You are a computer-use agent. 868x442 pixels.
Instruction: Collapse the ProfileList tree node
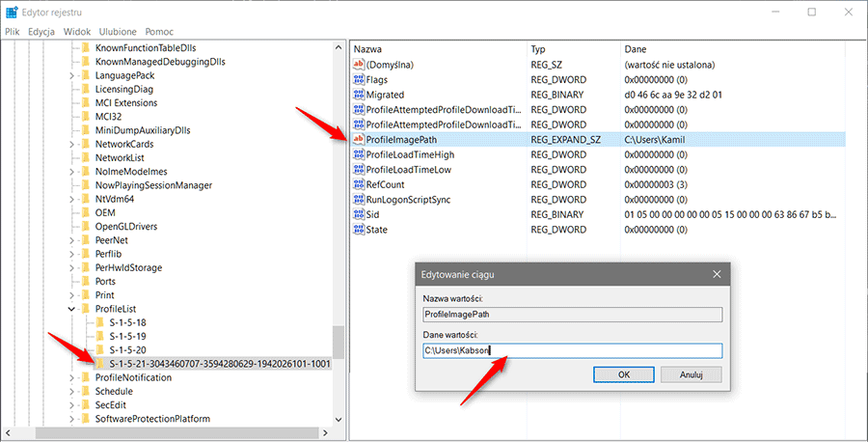(71, 309)
